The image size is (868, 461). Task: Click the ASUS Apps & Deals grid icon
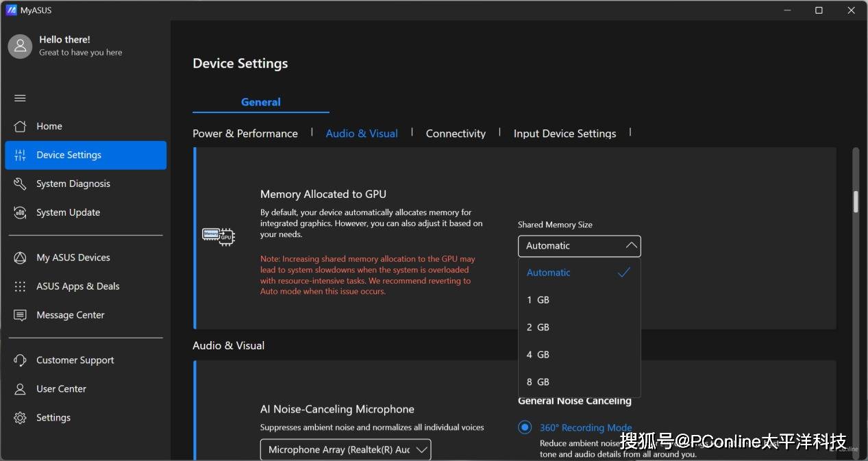[x=20, y=286]
